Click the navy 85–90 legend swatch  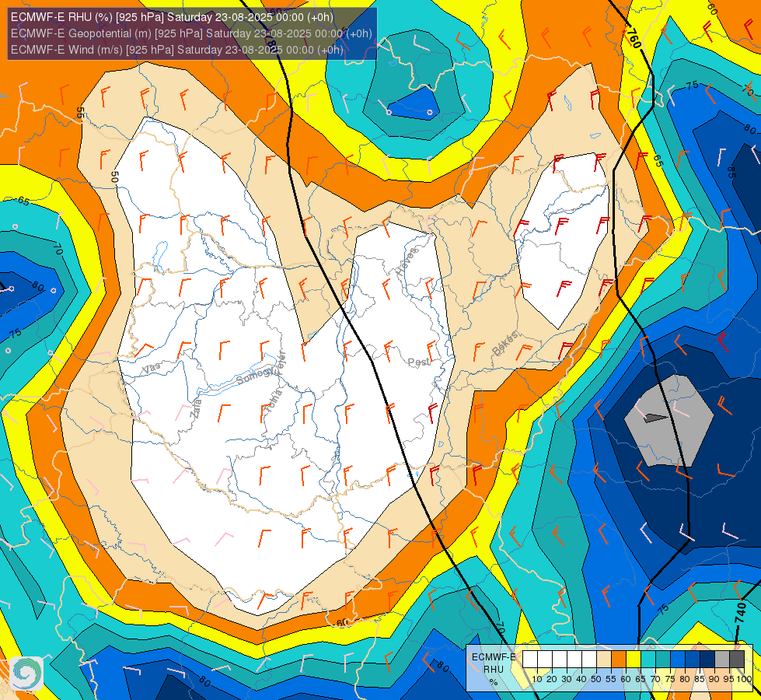707,660
